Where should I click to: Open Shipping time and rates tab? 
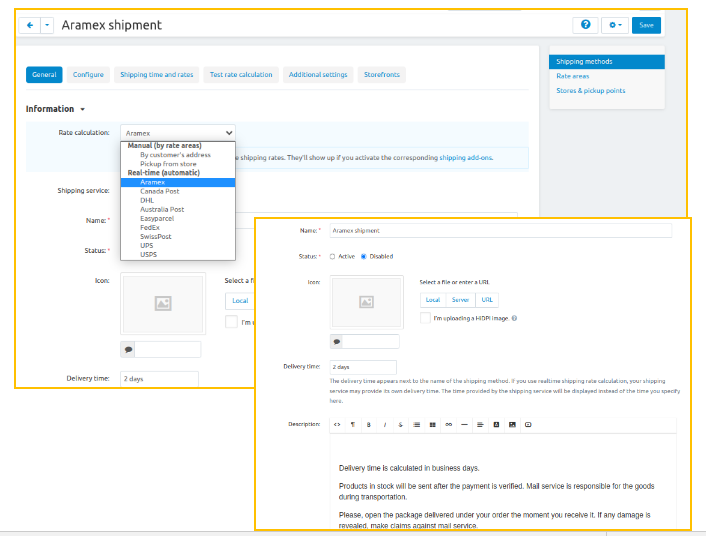coord(157,75)
